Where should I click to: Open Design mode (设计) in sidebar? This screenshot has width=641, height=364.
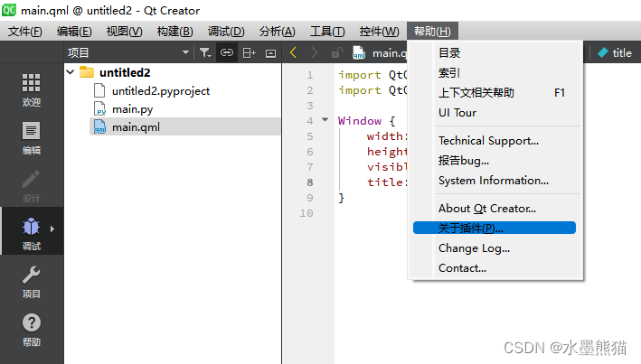pyautogui.click(x=32, y=186)
